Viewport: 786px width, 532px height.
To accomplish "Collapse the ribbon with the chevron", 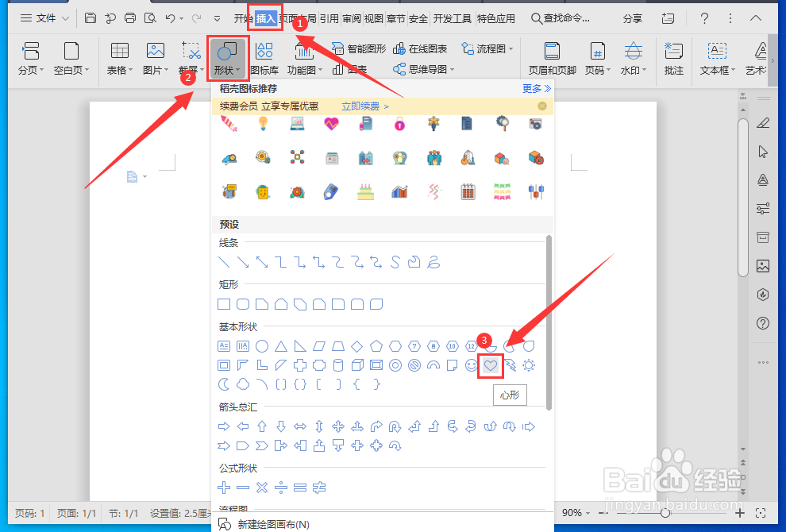I will pos(755,18).
